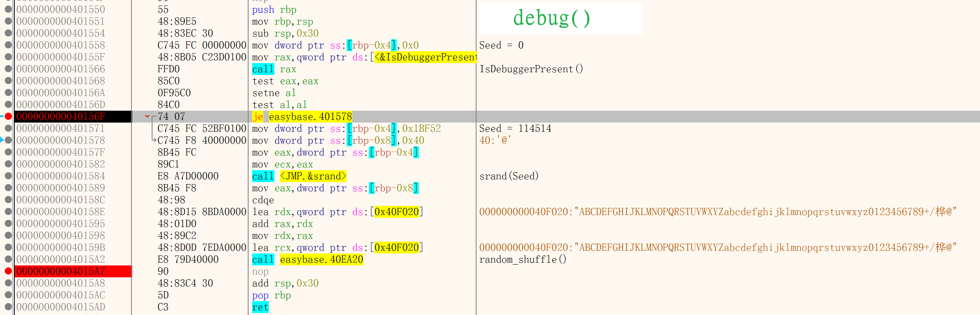Click the blue pointer arrow left of 401578
980x315 pixels.
tap(2, 140)
